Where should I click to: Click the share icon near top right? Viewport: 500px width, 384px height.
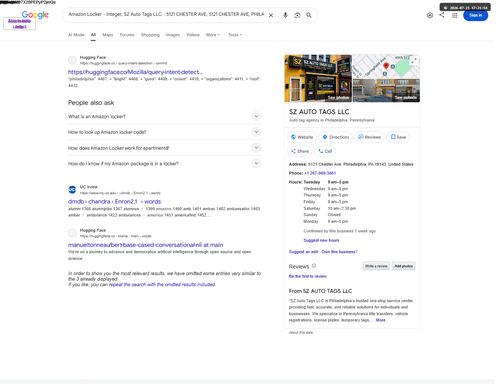pyautogui.click(x=442, y=15)
